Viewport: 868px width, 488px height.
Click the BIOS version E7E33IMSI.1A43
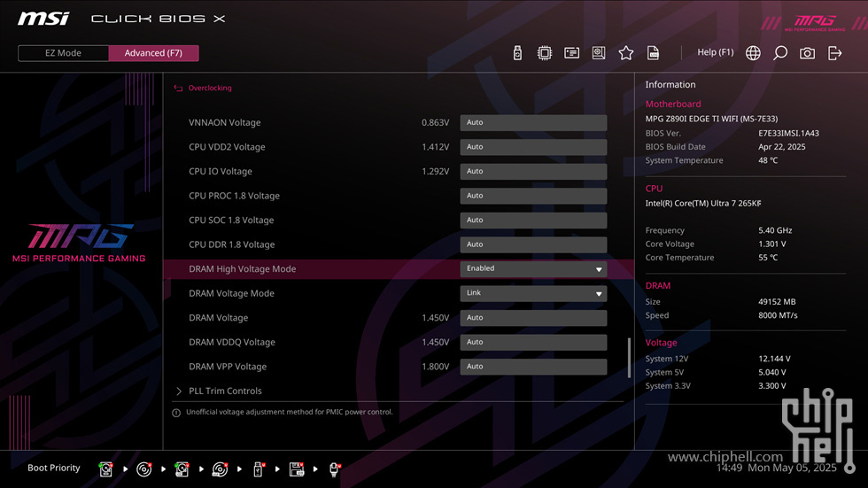(789, 134)
